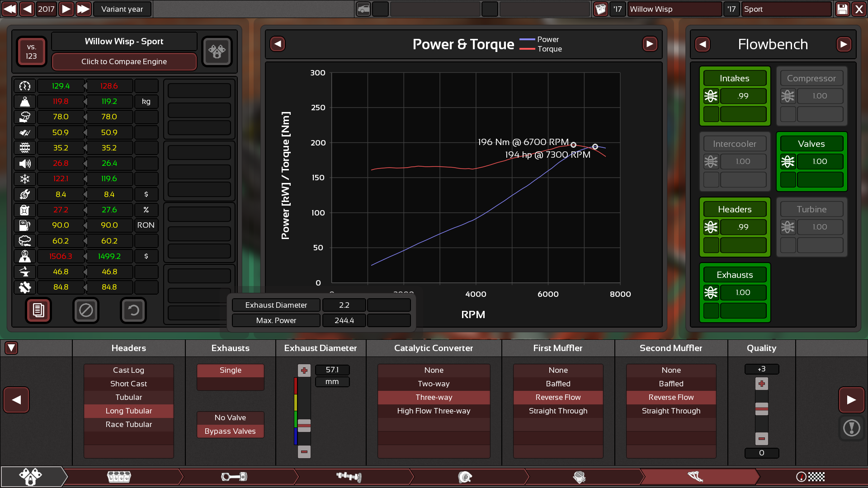Click the save floppy disk icon
Screen dimensions: 868x488
pyautogui.click(x=842, y=9)
